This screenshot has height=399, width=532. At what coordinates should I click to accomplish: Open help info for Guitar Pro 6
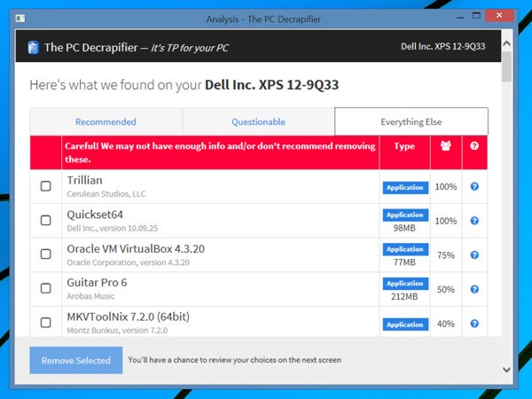[x=474, y=289]
